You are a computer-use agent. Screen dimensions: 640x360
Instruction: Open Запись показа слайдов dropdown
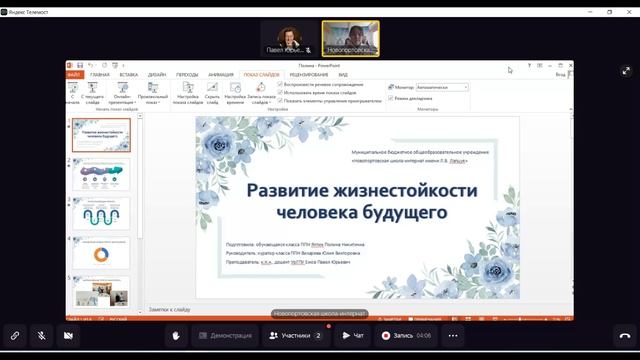coord(261,93)
